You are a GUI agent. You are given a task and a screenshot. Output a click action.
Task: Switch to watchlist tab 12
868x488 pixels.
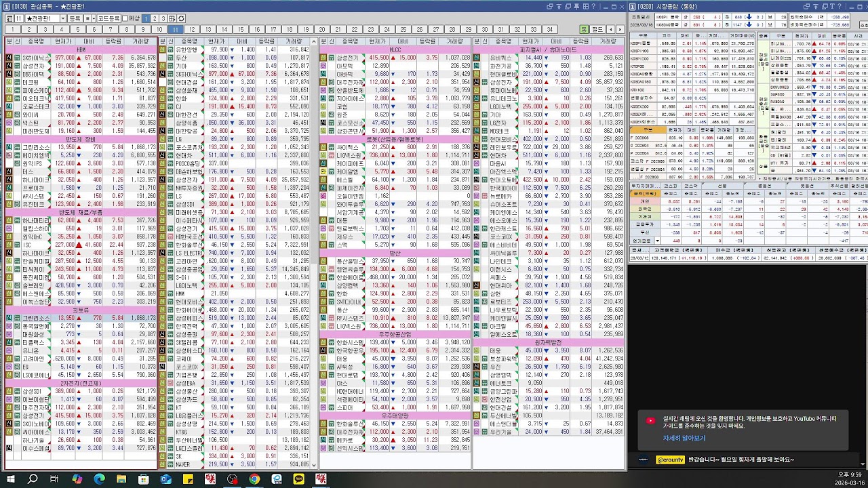(191, 29)
